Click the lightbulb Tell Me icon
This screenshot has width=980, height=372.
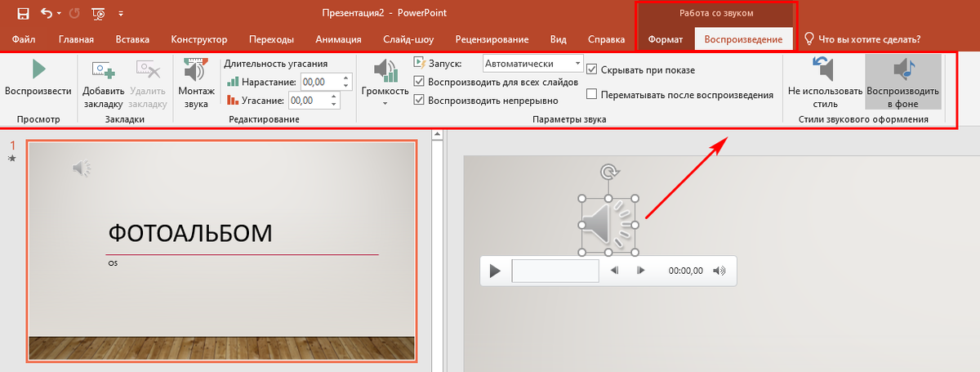tap(809, 38)
